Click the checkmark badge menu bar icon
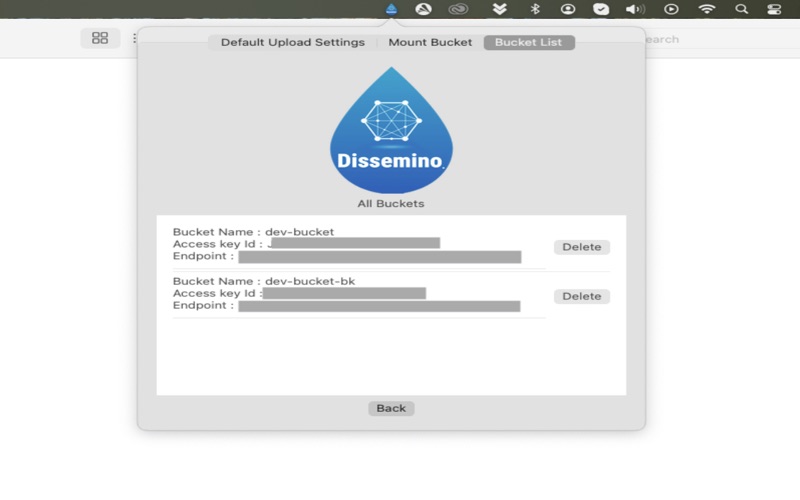 point(601,9)
